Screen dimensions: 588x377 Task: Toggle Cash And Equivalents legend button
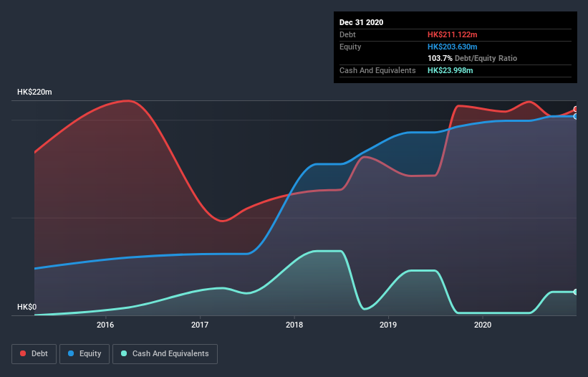coord(165,354)
